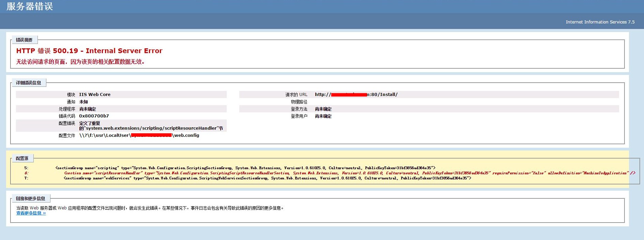Click the 登录方法 value 尚未确定

point(323,109)
